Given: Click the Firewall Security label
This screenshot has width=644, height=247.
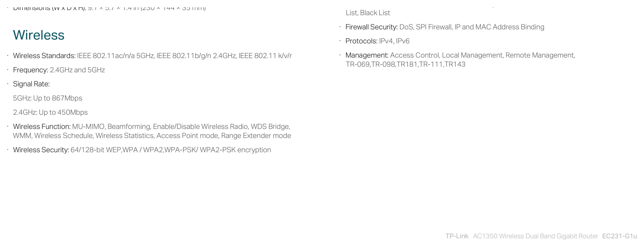Looking at the screenshot, I should pos(372,27).
